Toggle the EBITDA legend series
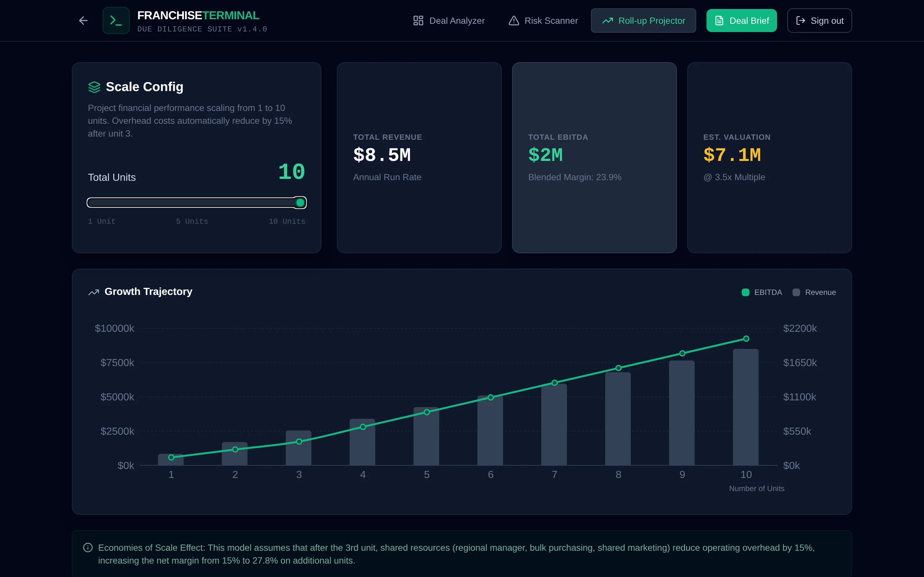924x577 pixels. pos(762,292)
